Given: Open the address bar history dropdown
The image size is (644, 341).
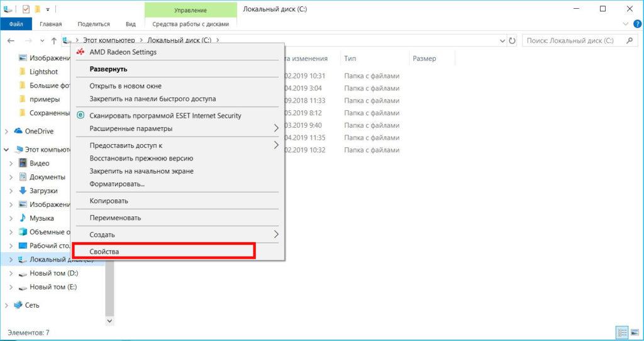Looking at the screenshot, I should click(x=502, y=40).
